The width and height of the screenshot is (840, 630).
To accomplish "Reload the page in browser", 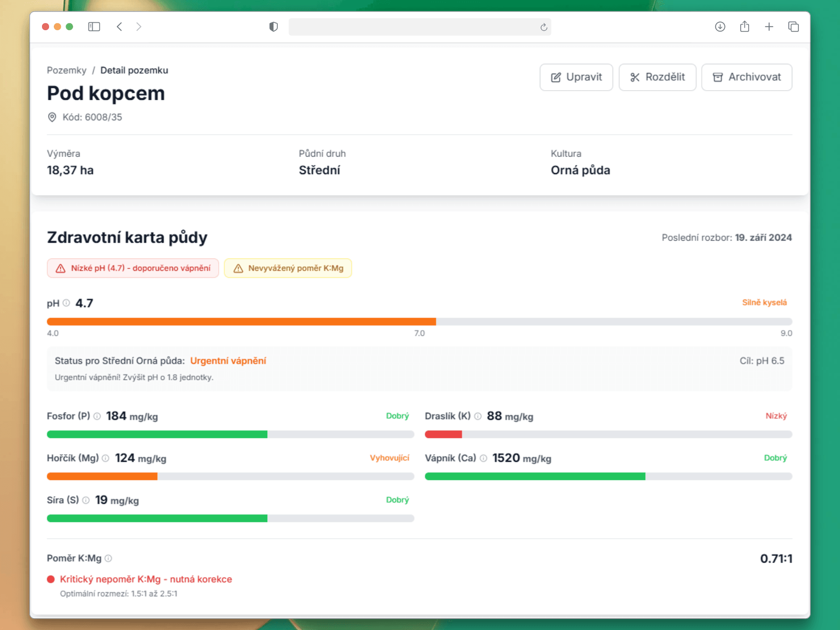I will point(543,27).
